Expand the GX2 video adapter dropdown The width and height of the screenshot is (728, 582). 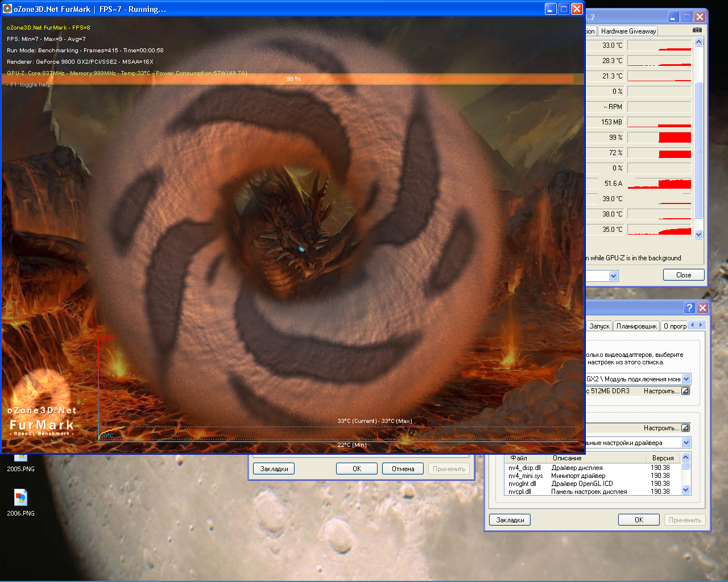click(686, 379)
